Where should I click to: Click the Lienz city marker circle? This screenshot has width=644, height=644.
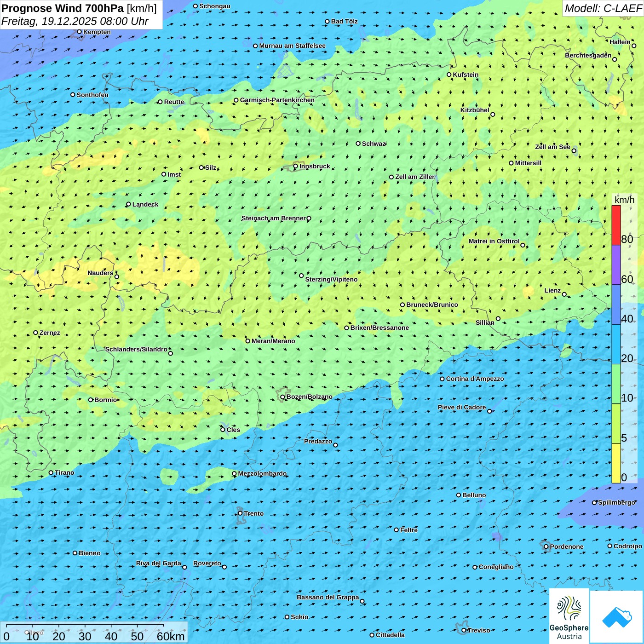(x=564, y=294)
